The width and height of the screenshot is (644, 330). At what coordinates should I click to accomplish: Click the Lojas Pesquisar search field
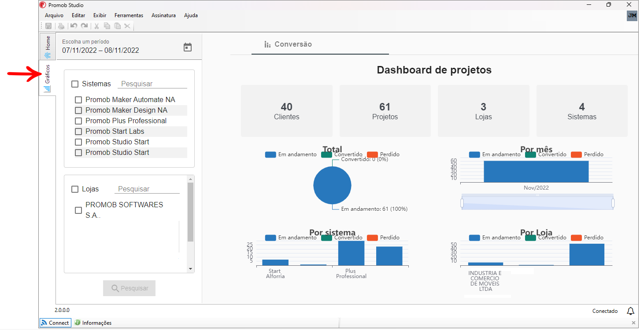coord(147,189)
